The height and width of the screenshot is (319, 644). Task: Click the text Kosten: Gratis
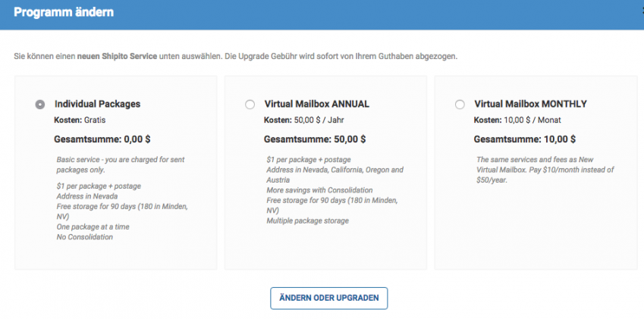coord(80,120)
